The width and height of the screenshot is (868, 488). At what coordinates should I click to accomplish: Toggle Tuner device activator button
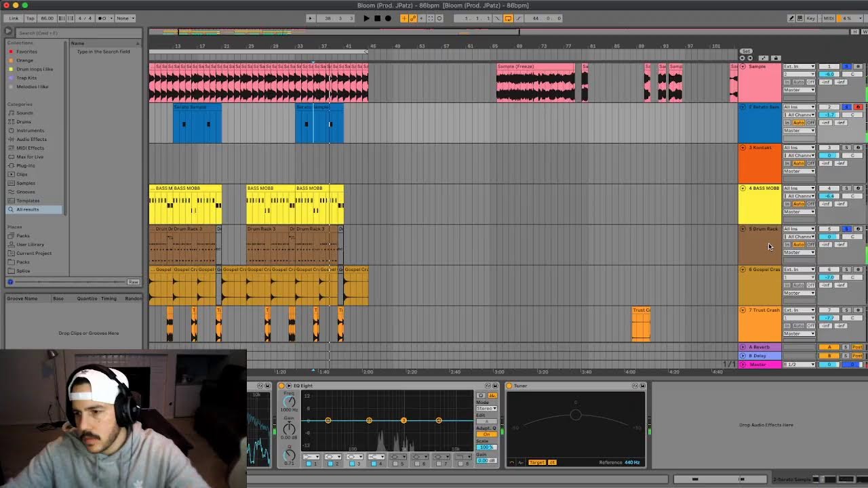pos(509,386)
